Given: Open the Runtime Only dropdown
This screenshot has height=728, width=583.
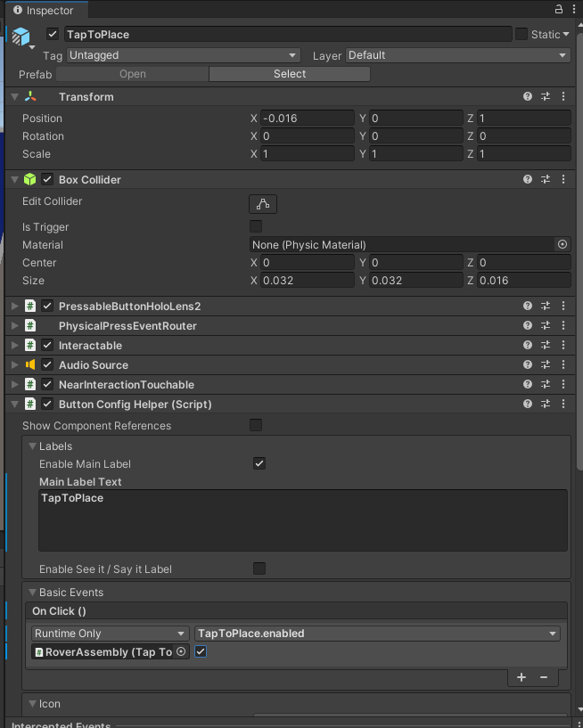Looking at the screenshot, I should click(x=111, y=634).
